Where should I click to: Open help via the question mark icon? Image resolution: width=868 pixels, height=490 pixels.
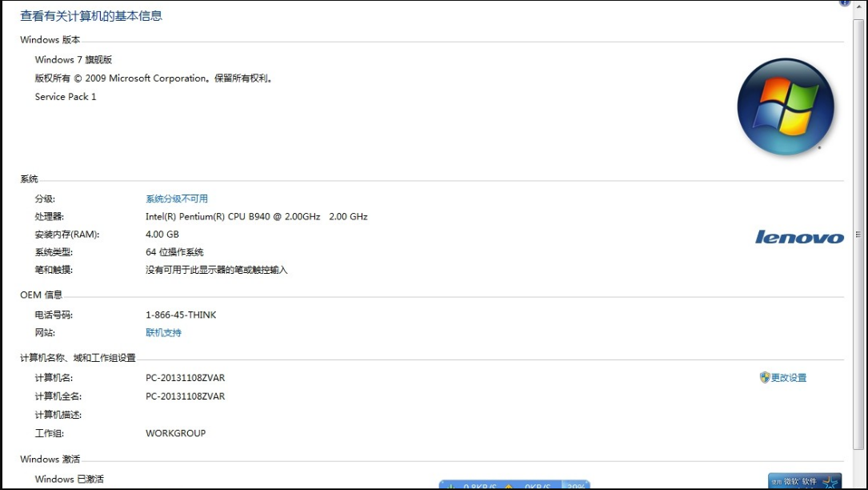click(x=845, y=2)
